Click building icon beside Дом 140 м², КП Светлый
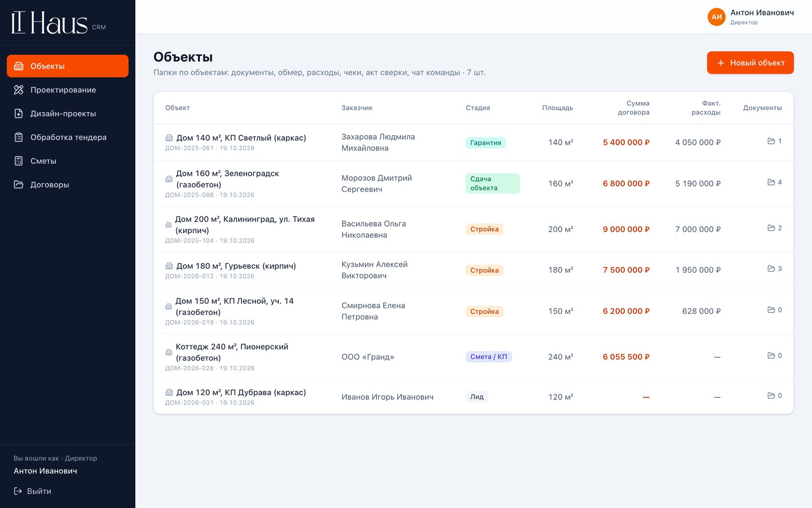Image resolution: width=812 pixels, height=508 pixels. point(169,138)
